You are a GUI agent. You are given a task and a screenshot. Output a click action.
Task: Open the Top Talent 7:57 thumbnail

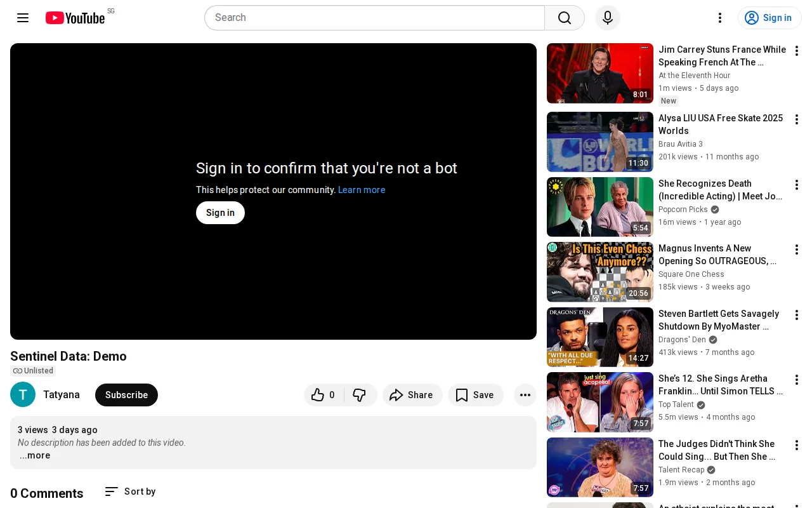point(600,402)
